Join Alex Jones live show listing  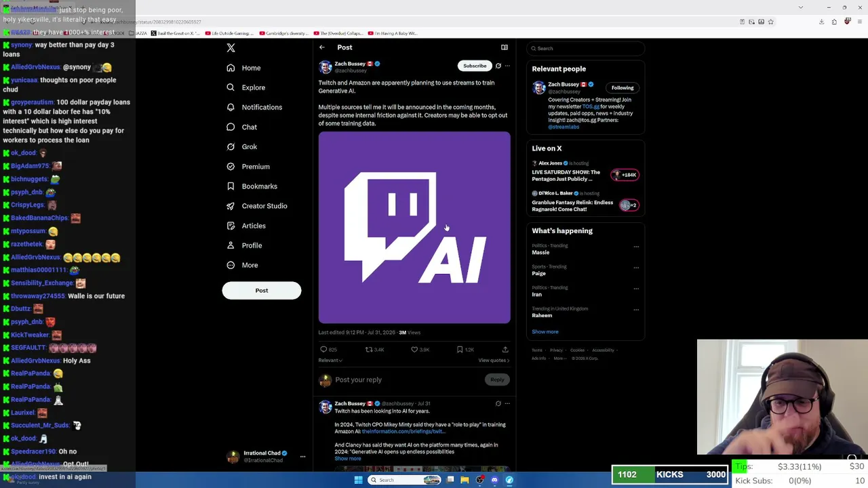587,171
